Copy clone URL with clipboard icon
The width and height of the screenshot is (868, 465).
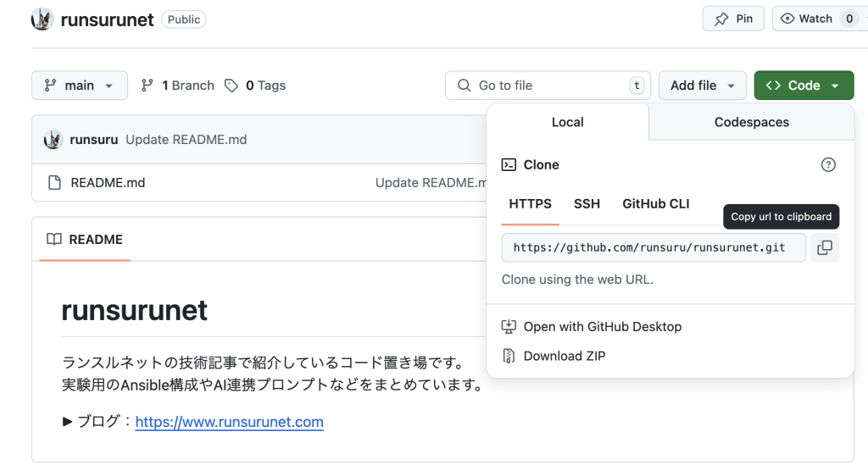coord(824,247)
